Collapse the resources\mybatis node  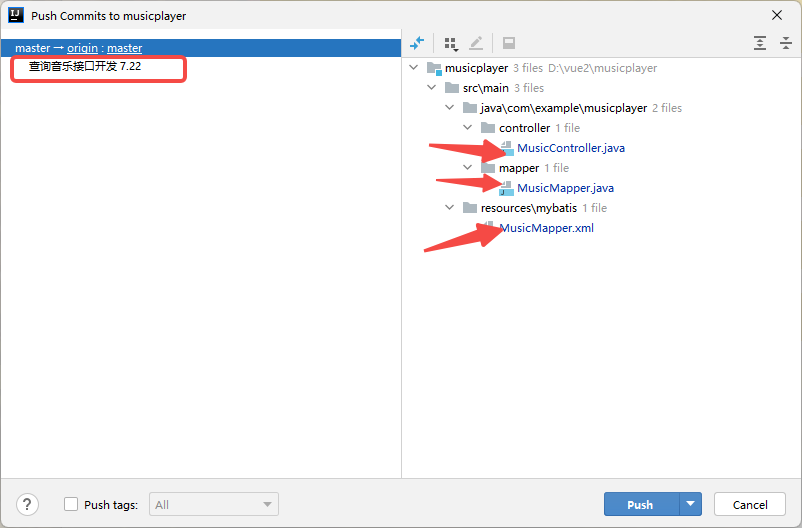[x=450, y=208]
